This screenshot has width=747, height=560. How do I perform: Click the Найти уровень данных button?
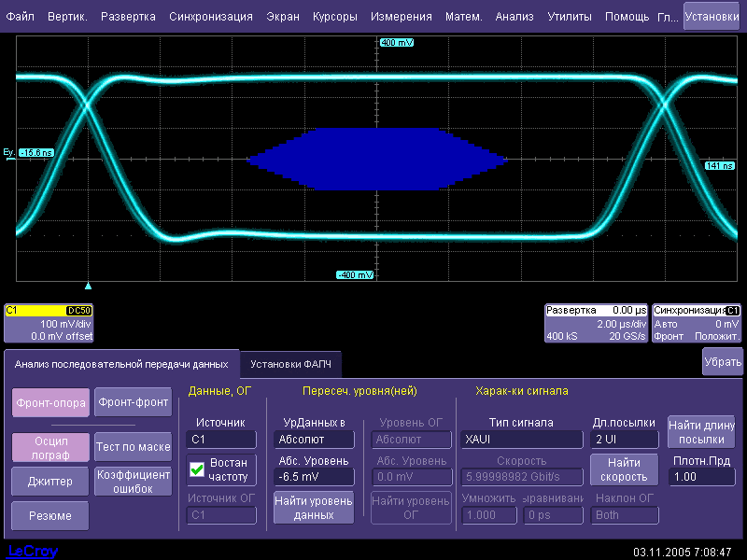[313, 508]
